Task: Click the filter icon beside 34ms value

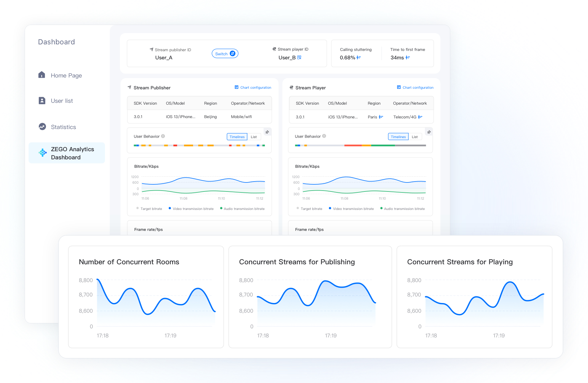Action: [x=408, y=57]
